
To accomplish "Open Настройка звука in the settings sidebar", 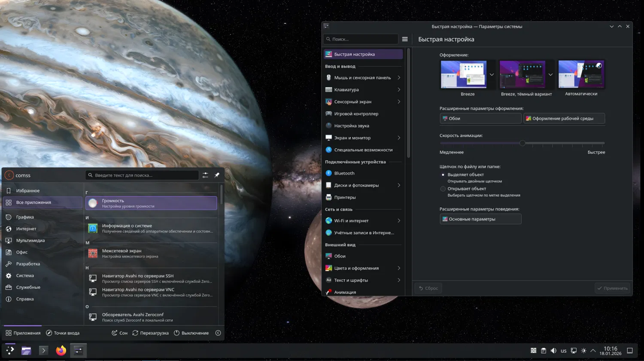I will [363, 126].
